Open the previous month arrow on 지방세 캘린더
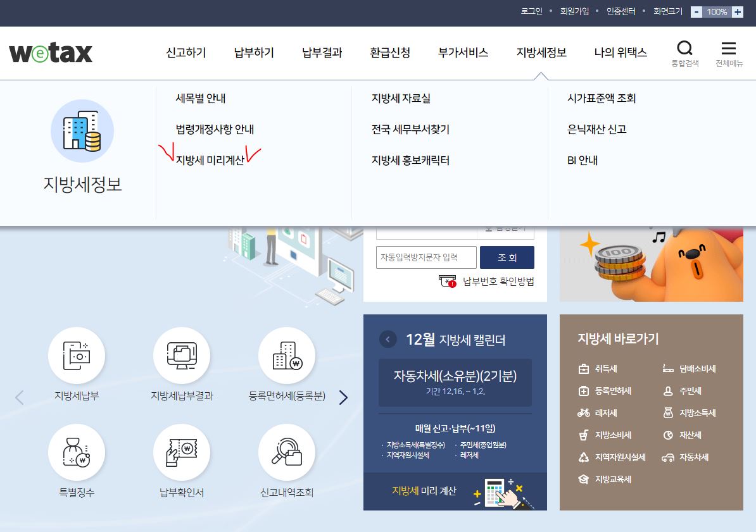 point(387,339)
